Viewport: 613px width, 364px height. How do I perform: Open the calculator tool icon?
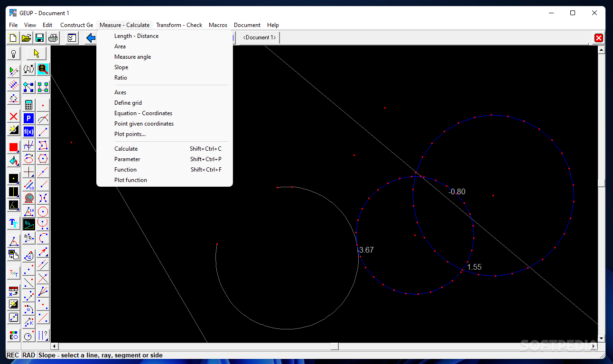[x=29, y=105]
